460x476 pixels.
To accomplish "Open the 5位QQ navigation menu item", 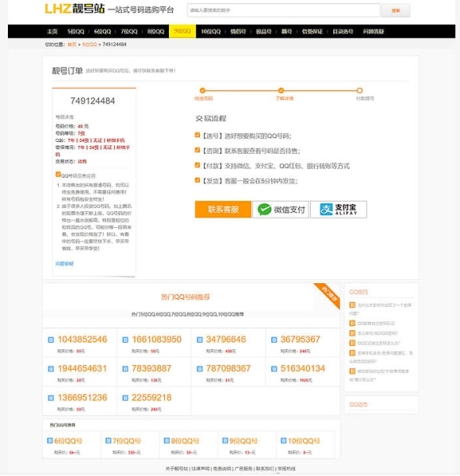I will 76,31.
